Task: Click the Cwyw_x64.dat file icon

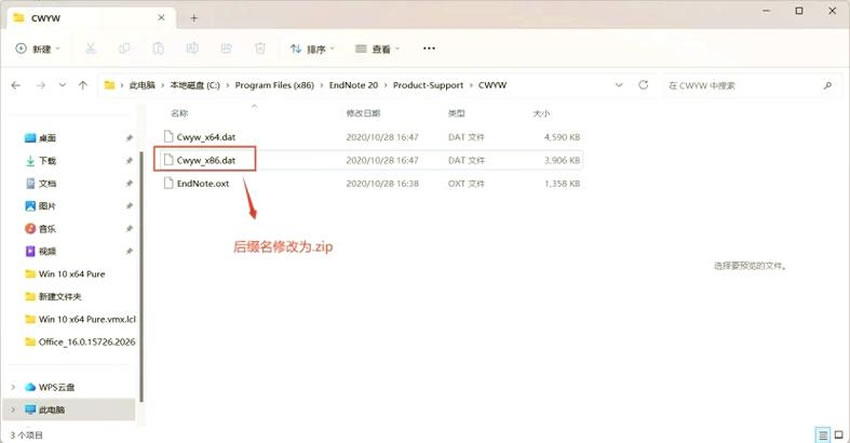Action: (x=169, y=137)
